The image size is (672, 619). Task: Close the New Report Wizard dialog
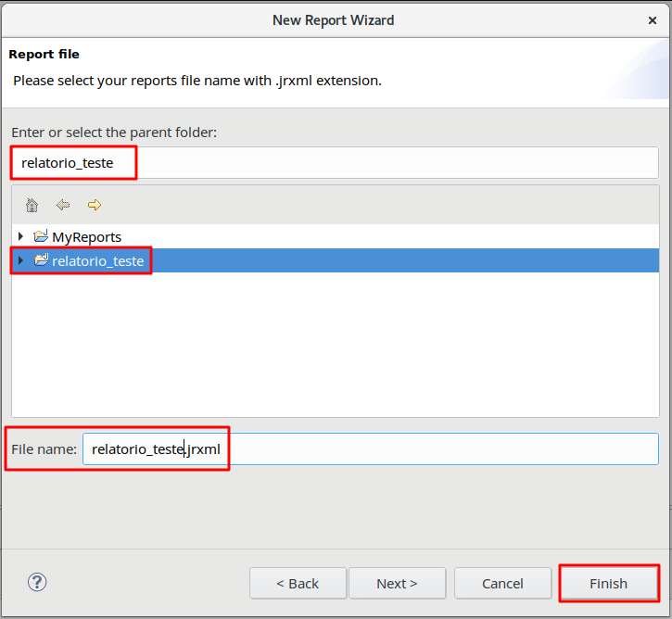click(x=653, y=19)
